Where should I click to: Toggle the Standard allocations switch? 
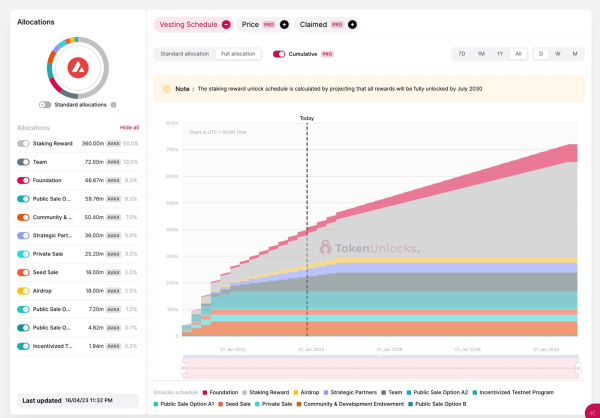[45, 104]
